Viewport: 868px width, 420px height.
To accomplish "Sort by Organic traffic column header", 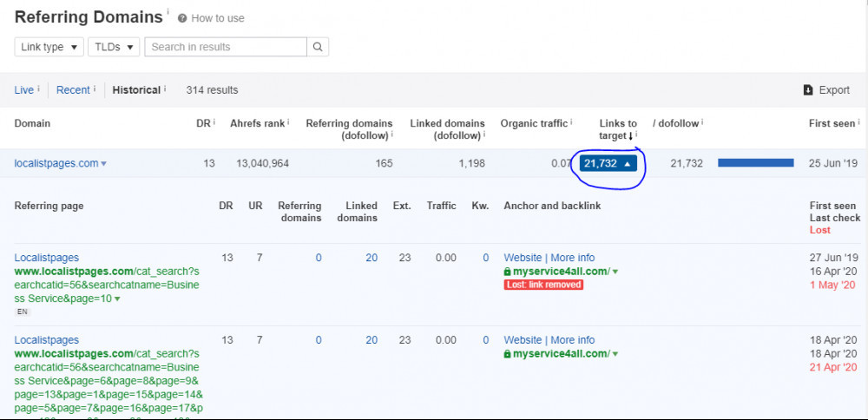I will [534, 123].
